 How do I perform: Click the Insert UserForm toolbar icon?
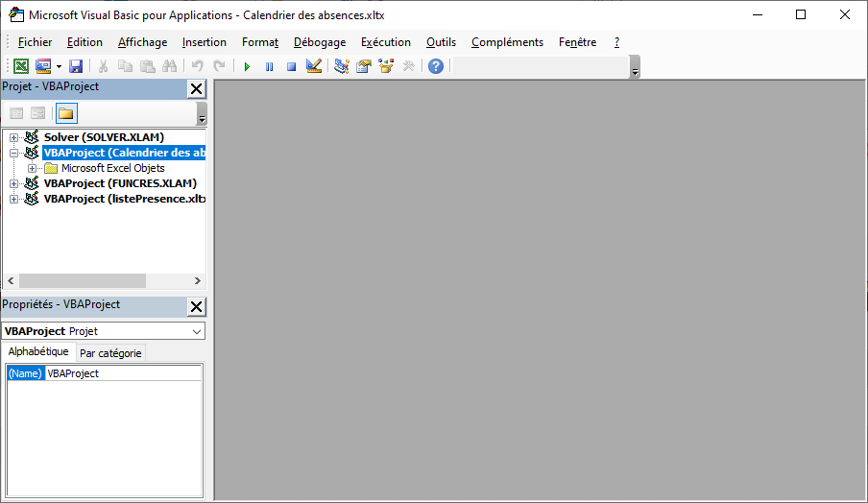click(43, 66)
